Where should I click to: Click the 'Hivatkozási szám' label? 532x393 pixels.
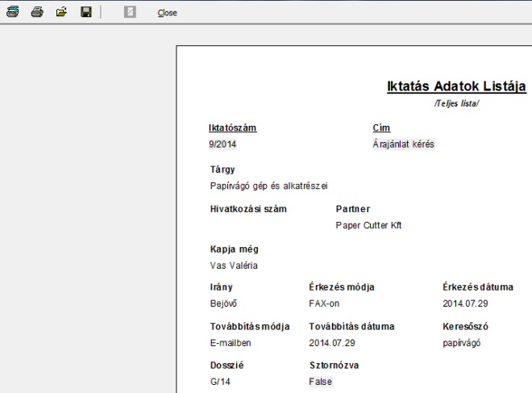pos(248,209)
